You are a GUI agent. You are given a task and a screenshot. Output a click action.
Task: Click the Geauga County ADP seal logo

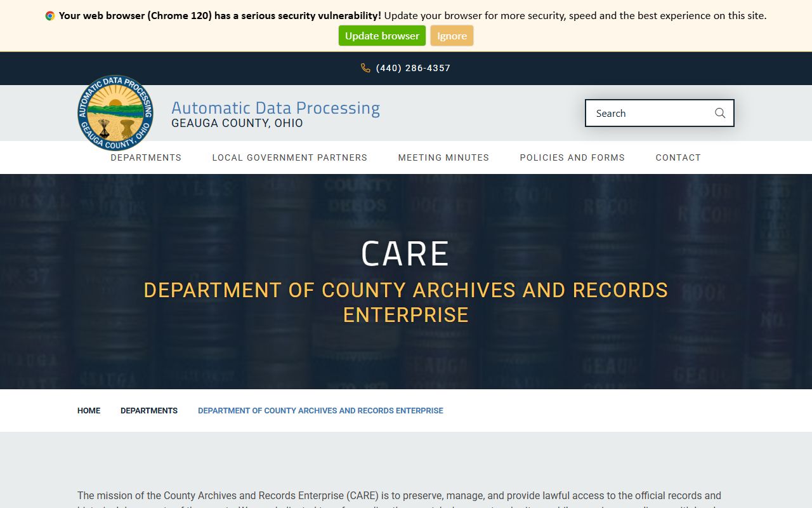pos(115,113)
